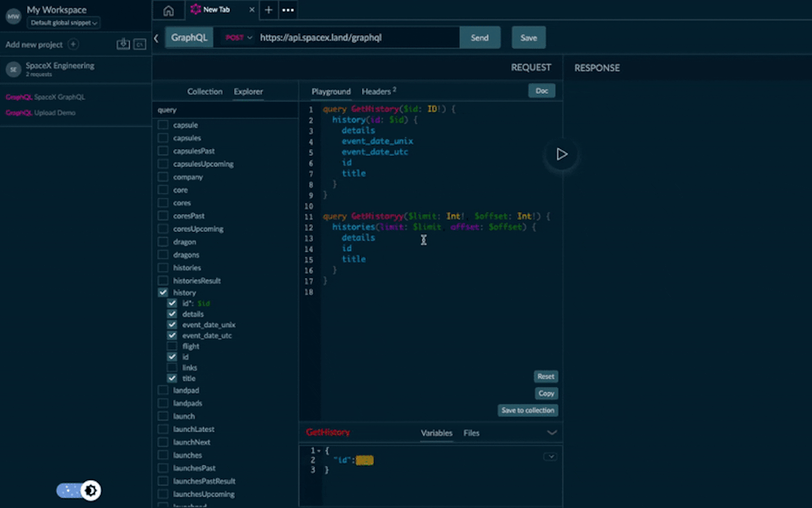Click the add new project plus icon
This screenshot has height=508, width=812.
coord(73,44)
